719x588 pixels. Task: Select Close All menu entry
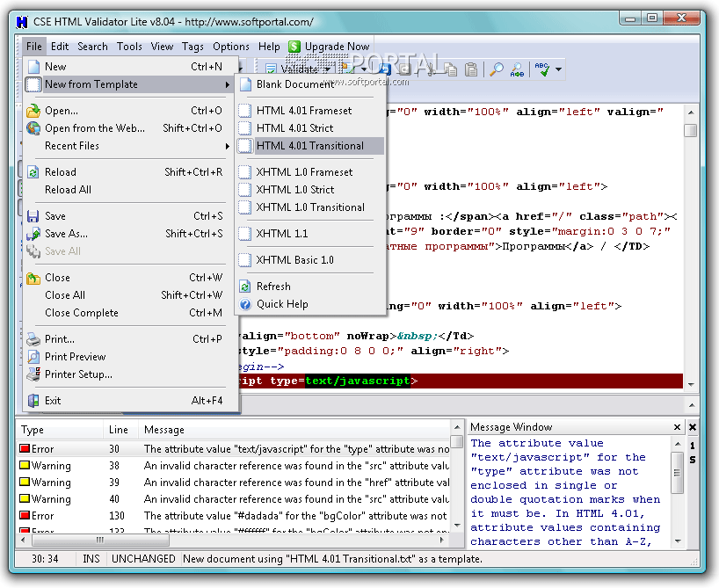click(131, 295)
